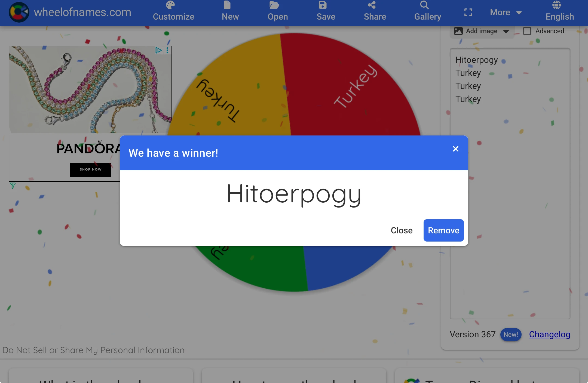The image size is (588, 383).
Task: Toggle fullscreen mode icon
Action: 468,12
